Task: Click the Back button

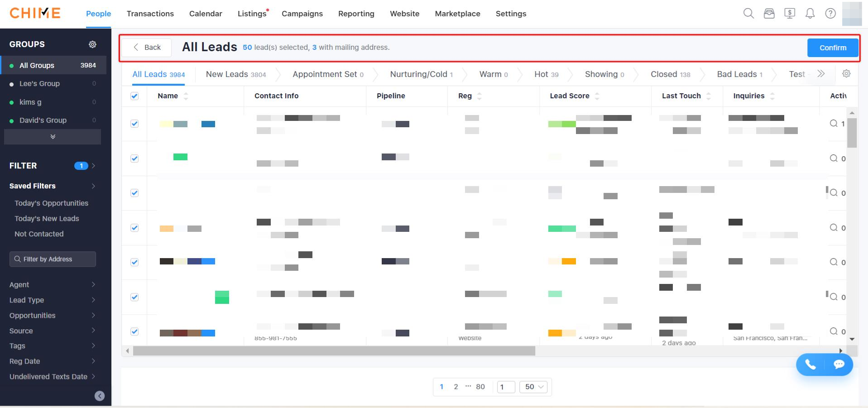Action: point(147,48)
